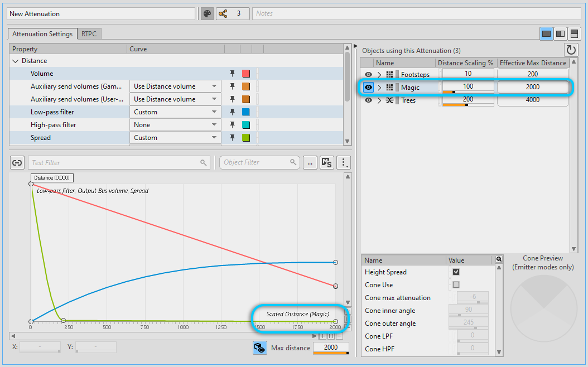This screenshot has width=588, height=367.
Task: Refresh the Objects using this Attenuation list
Action: click(x=571, y=50)
